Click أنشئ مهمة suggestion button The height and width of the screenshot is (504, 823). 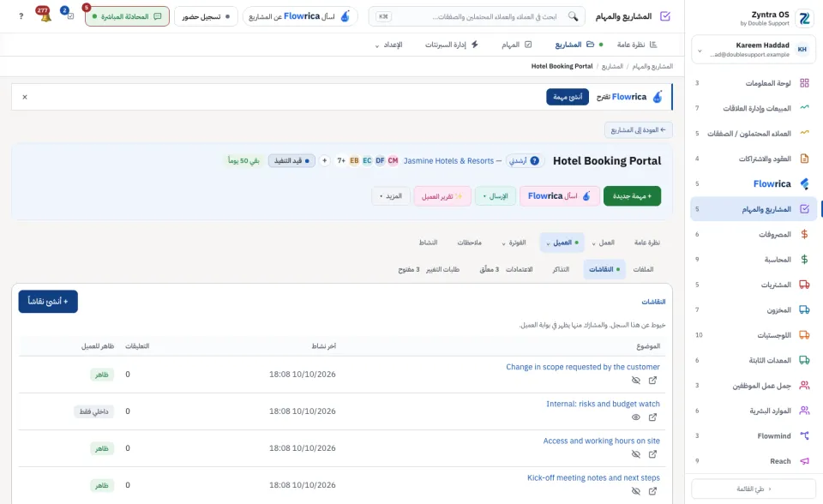[568, 97]
